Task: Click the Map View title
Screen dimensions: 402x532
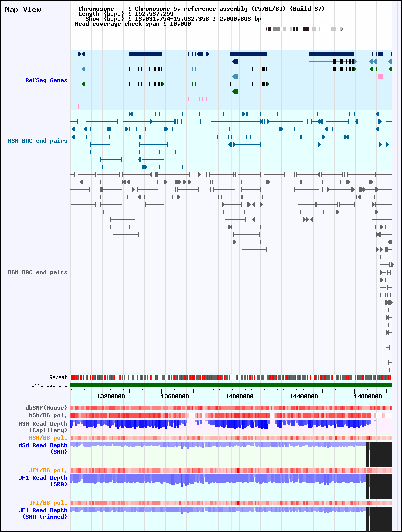Action: point(23,9)
